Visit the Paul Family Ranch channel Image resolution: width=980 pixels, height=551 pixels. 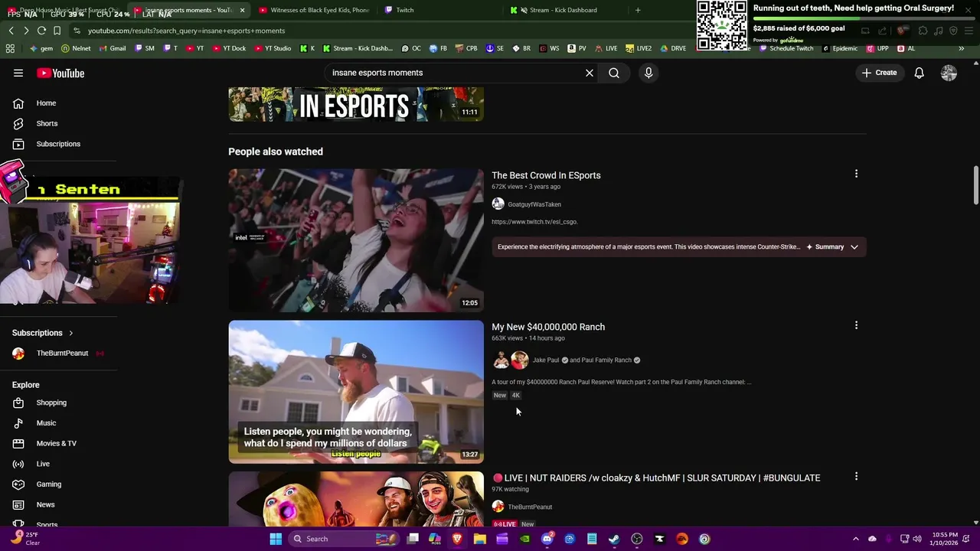[606, 360]
